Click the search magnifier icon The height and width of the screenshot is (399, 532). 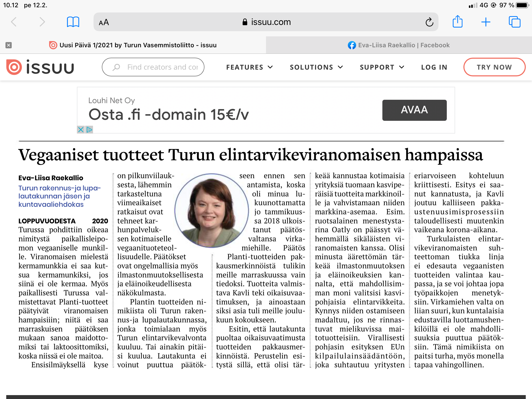pyautogui.click(x=116, y=67)
